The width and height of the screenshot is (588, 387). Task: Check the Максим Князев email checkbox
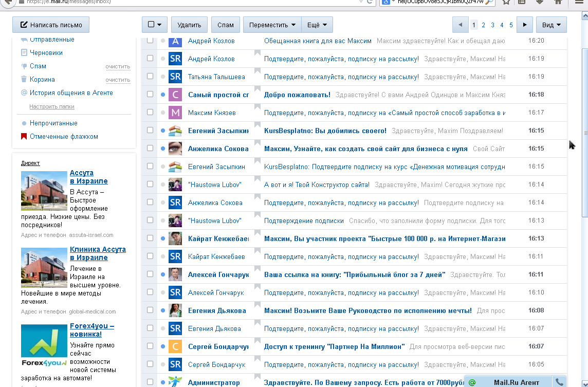(x=150, y=112)
